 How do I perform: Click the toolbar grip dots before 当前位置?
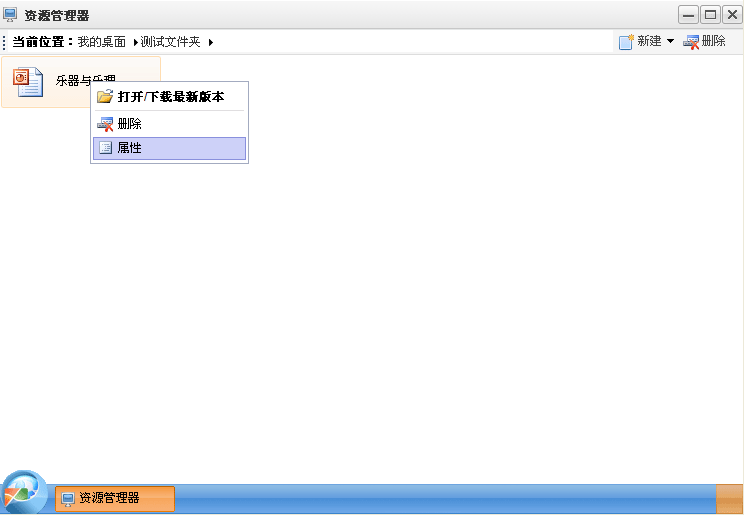click(4, 42)
